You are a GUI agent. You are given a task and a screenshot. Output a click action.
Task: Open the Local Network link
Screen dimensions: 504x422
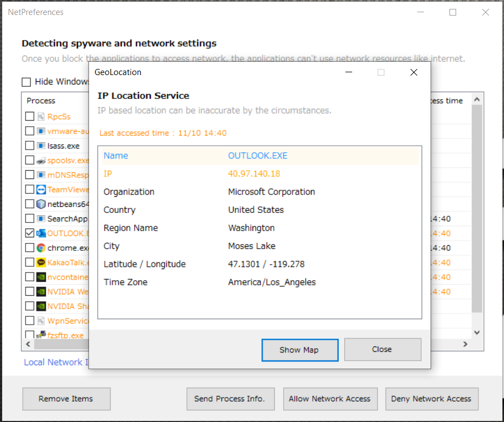point(56,363)
